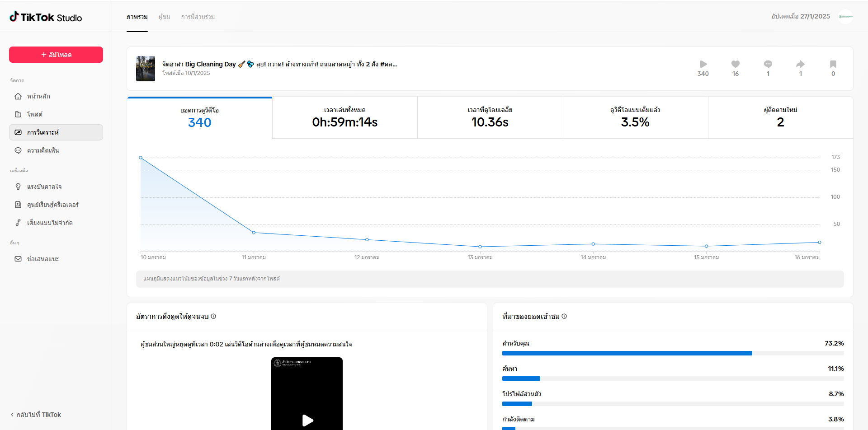This screenshot has width=868, height=430.
Task: Open โพสต์ in the sidebar
Action: [56, 114]
